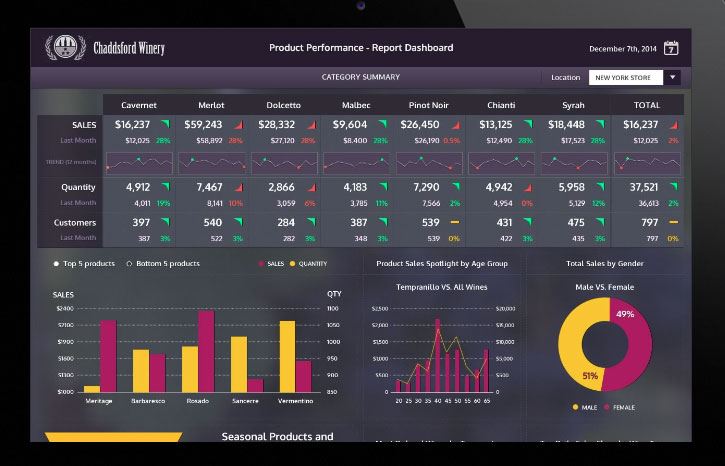Open the Pinot Noir column header

429,105
